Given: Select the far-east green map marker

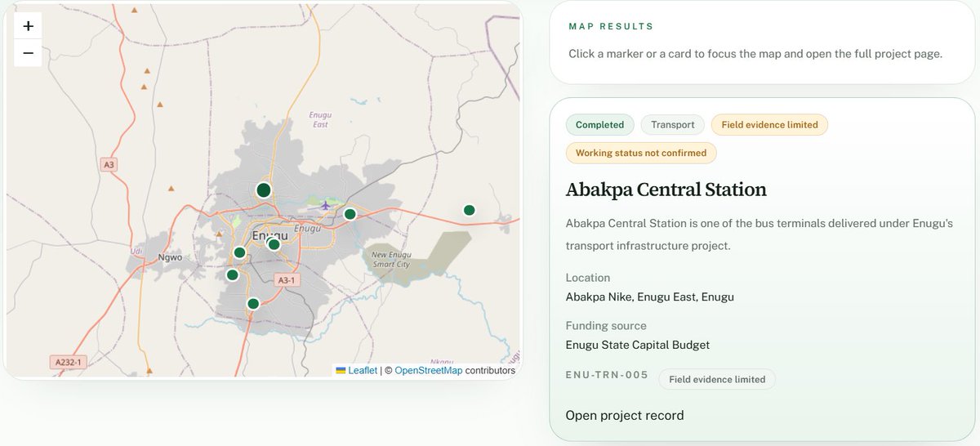Looking at the screenshot, I should click(x=469, y=210).
